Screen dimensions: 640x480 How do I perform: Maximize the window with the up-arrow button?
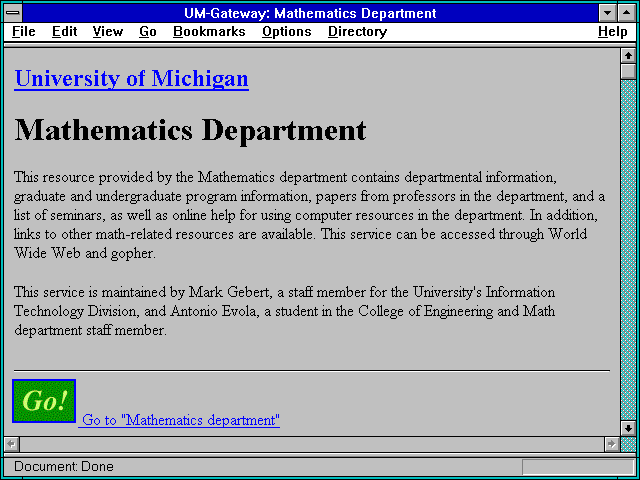tap(627, 13)
